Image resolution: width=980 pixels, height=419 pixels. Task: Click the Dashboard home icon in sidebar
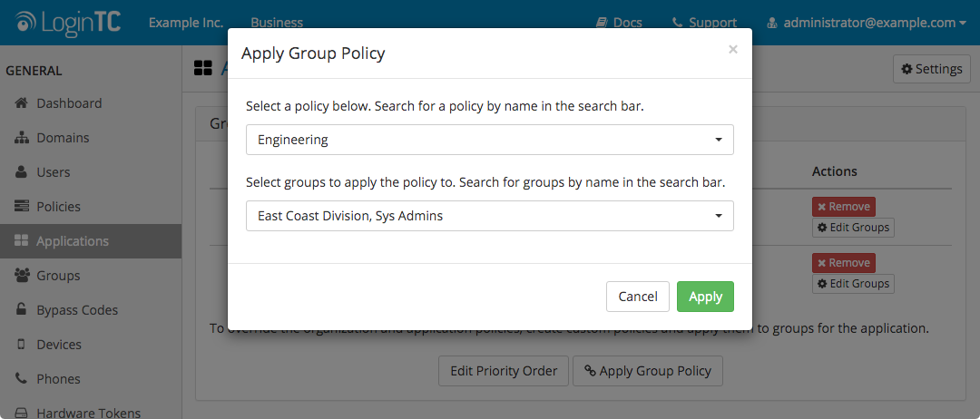pyautogui.click(x=21, y=103)
